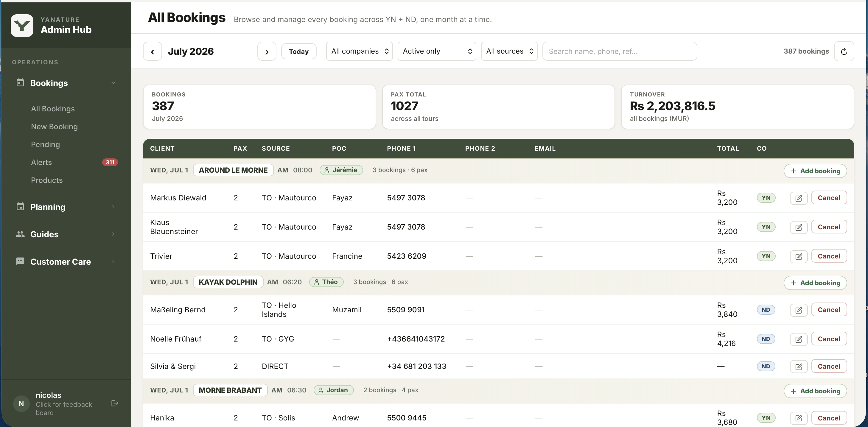
Task: Click the logout icon beside nicolas
Action: (x=115, y=403)
